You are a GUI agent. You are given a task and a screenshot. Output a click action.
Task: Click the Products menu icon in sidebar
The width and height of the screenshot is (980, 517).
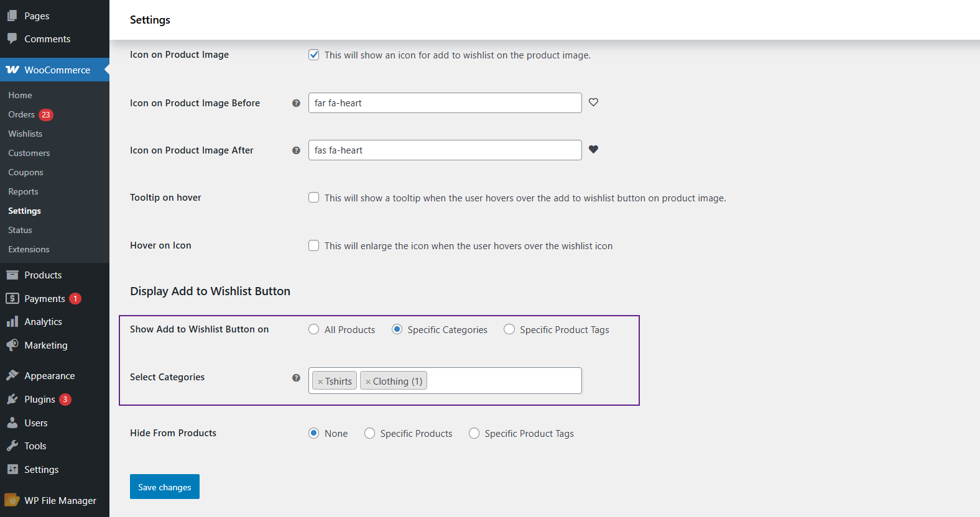click(12, 275)
